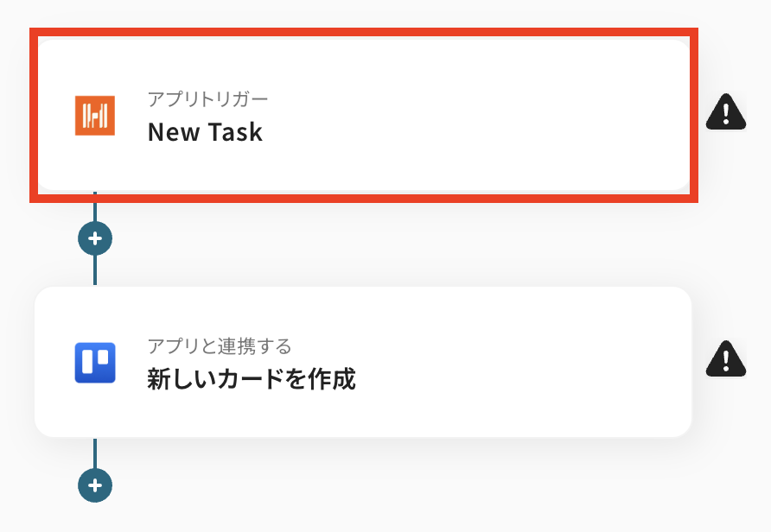Click the red highlight border of the trigger

(363, 31)
